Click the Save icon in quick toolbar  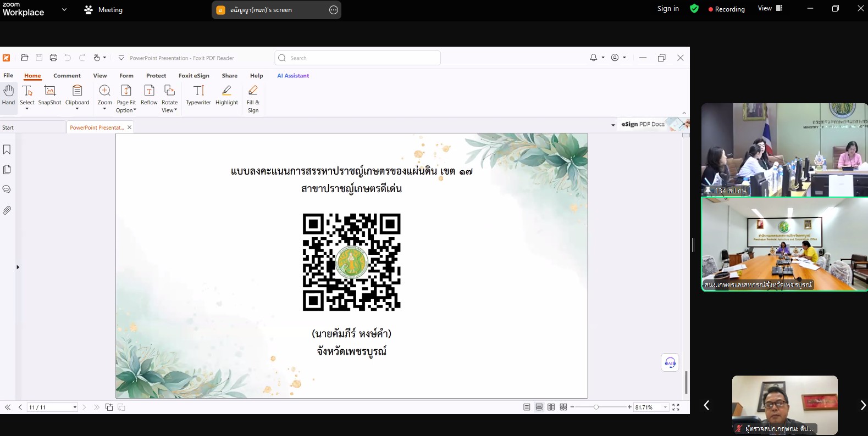tap(39, 58)
